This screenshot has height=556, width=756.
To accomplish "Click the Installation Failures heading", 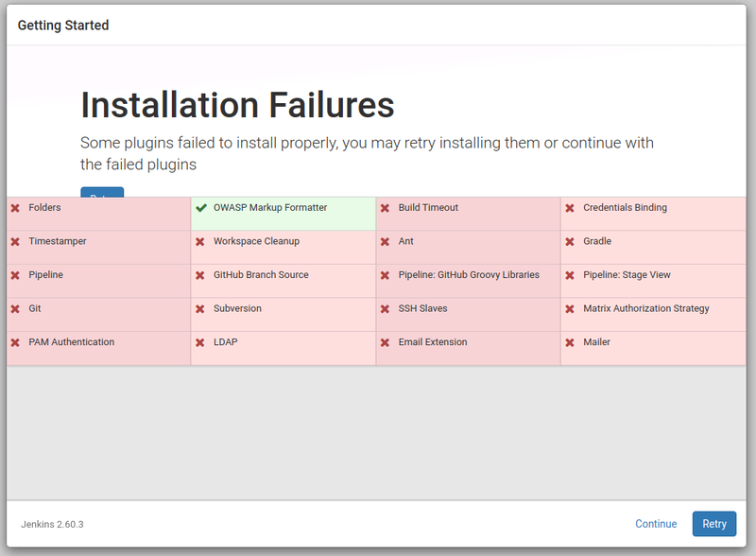I will coord(237,105).
